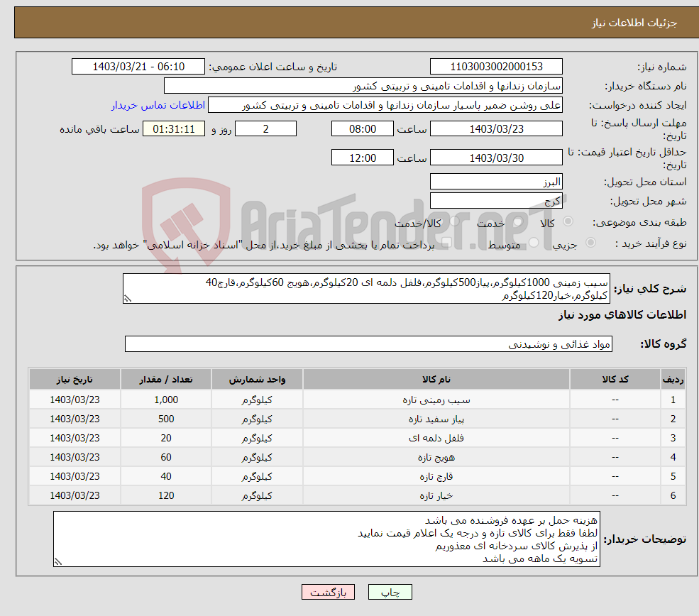The image size is (699, 616).
Task: Click the announcement date field 1403/03/21 - 06:10
Action: pos(138,67)
